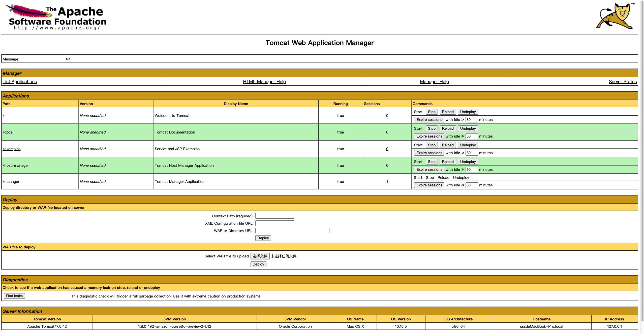The height and width of the screenshot is (334, 644).
Task: Go to Server Status page
Action: pos(622,82)
